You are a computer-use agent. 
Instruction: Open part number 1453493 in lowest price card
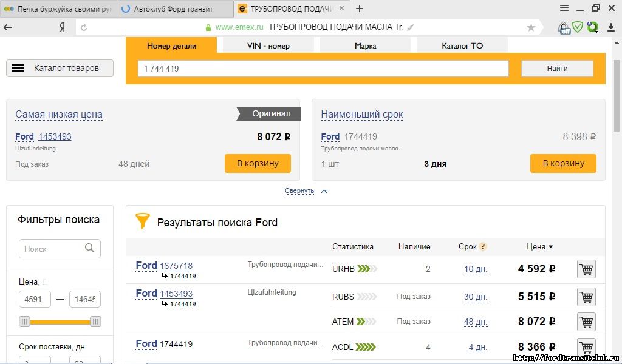[x=55, y=136]
